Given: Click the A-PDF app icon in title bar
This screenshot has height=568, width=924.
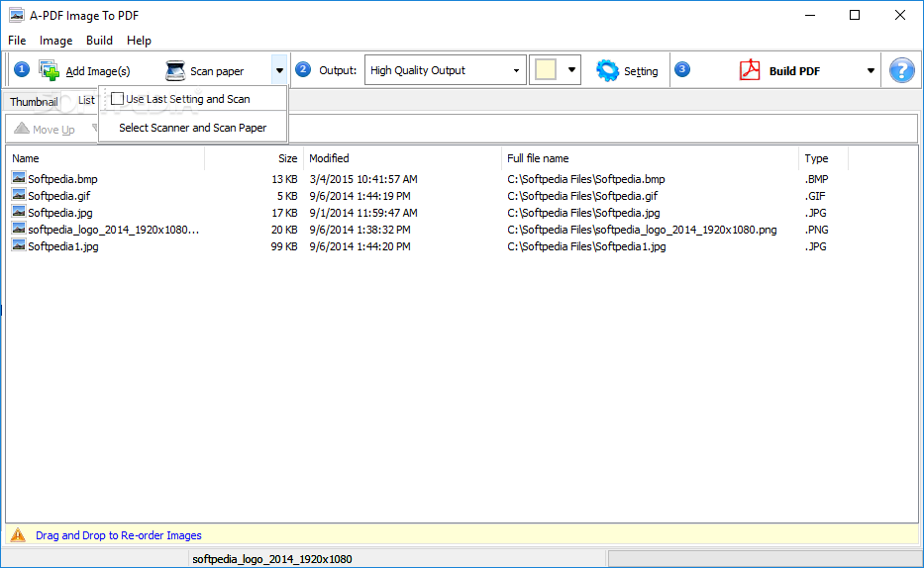Looking at the screenshot, I should pyautogui.click(x=17, y=15).
